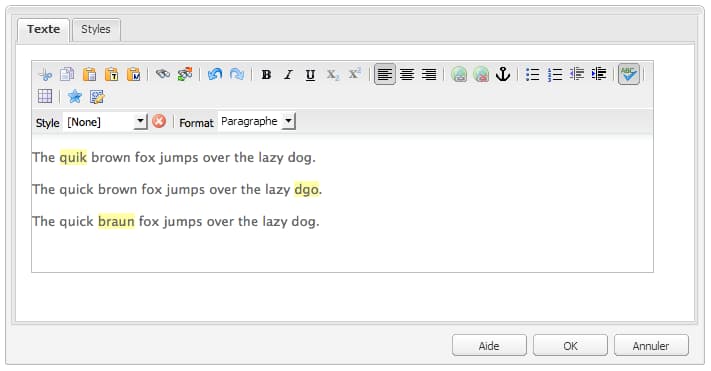Undo the last edit
Image resolution: width=711 pixels, height=371 pixels.
tap(215, 74)
